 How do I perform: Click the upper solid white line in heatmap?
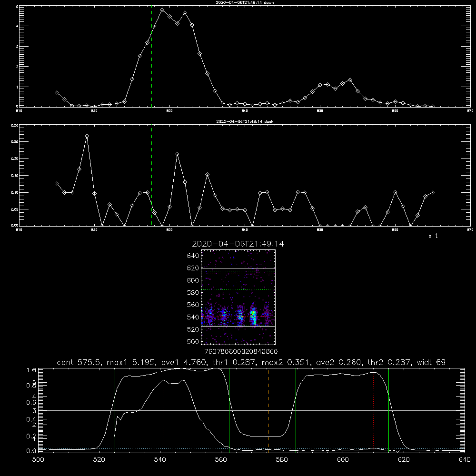(x=238, y=268)
